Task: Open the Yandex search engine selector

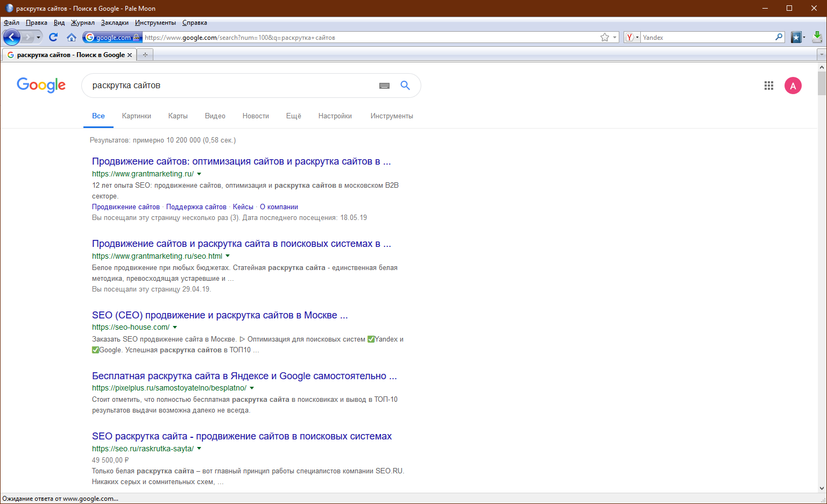Action: pos(632,37)
